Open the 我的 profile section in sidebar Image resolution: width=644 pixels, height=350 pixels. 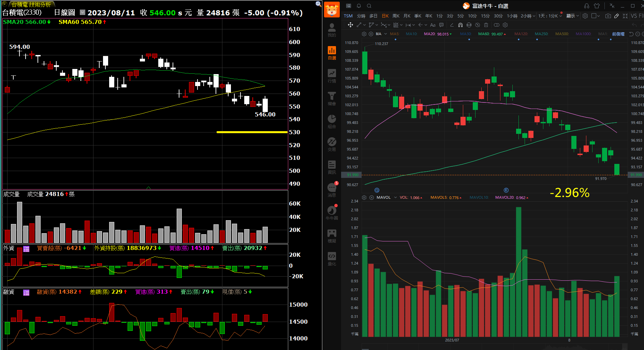(332, 30)
